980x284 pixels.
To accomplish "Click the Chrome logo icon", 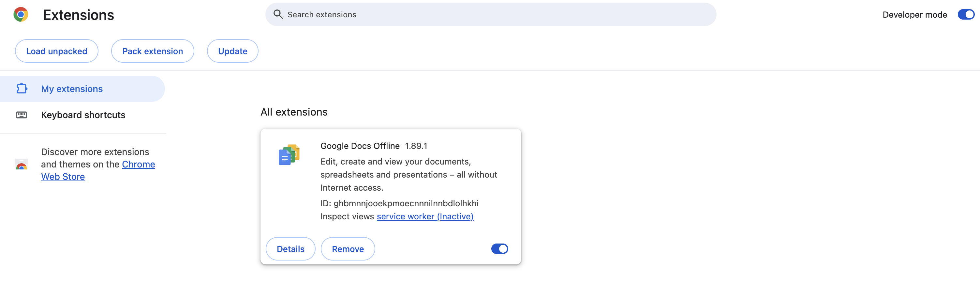I will pos(21,14).
